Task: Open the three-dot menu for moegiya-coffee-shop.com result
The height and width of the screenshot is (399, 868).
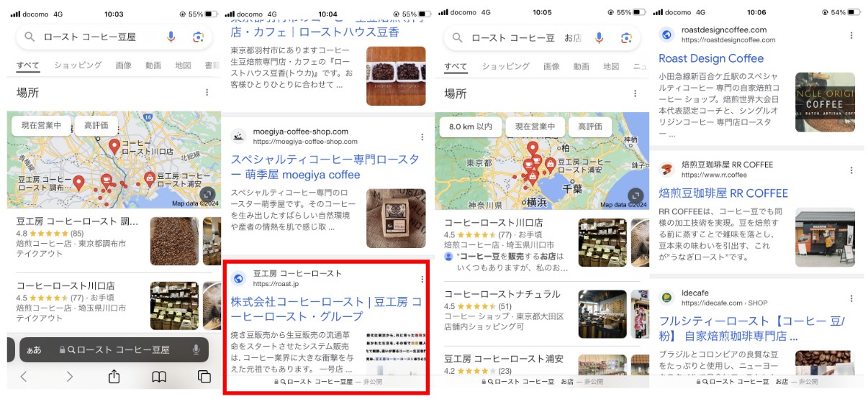Action: pos(422,137)
